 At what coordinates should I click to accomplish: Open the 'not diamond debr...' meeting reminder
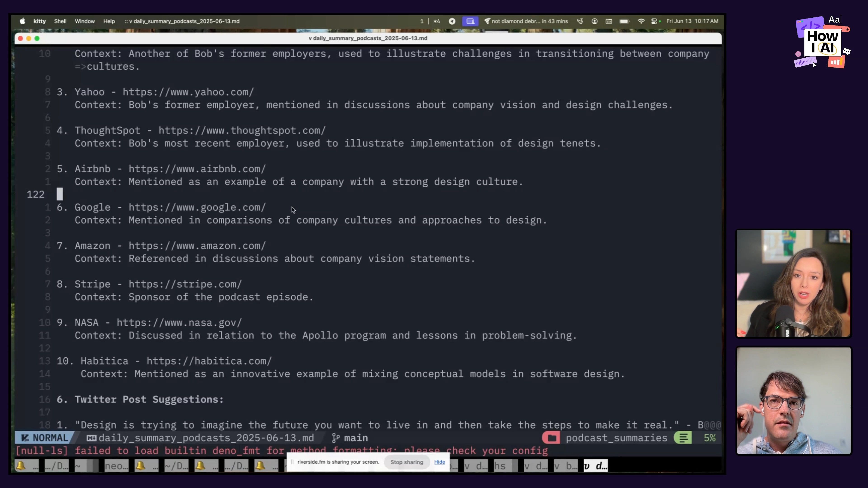(x=526, y=21)
